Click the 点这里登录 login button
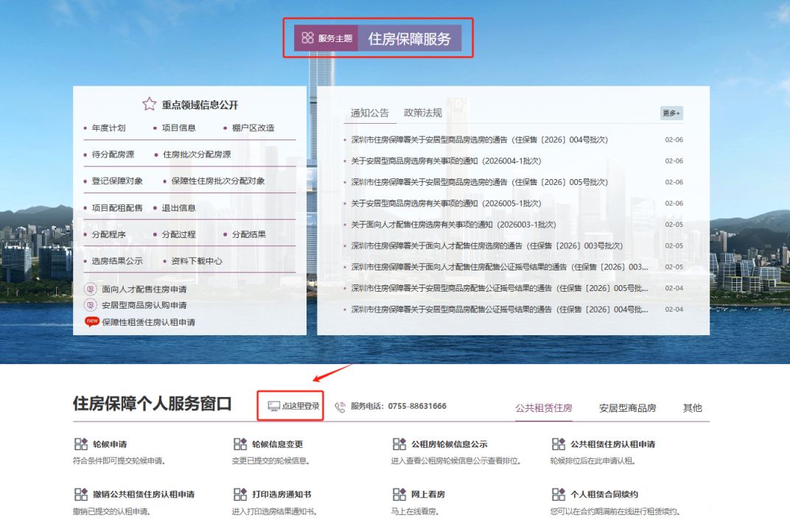 point(290,405)
